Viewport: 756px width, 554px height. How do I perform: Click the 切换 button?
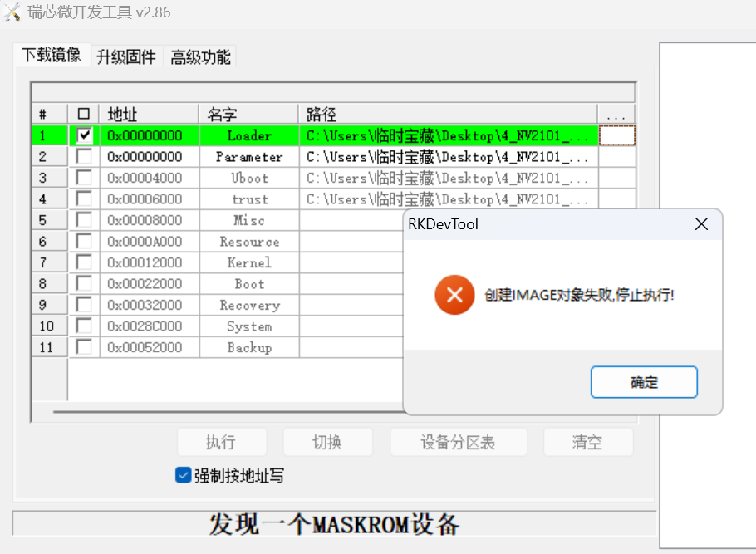[x=328, y=442]
